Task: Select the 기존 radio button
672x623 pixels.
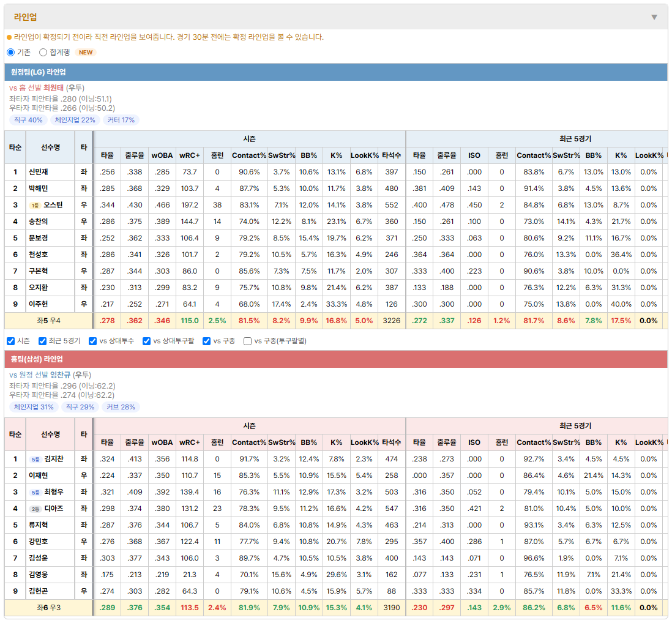Action: [x=11, y=52]
